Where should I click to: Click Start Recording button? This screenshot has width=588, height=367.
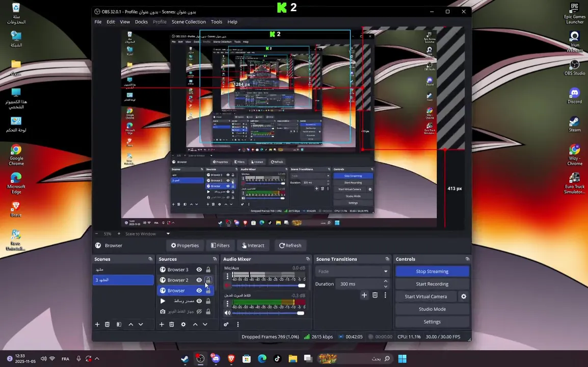pos(432,284)
